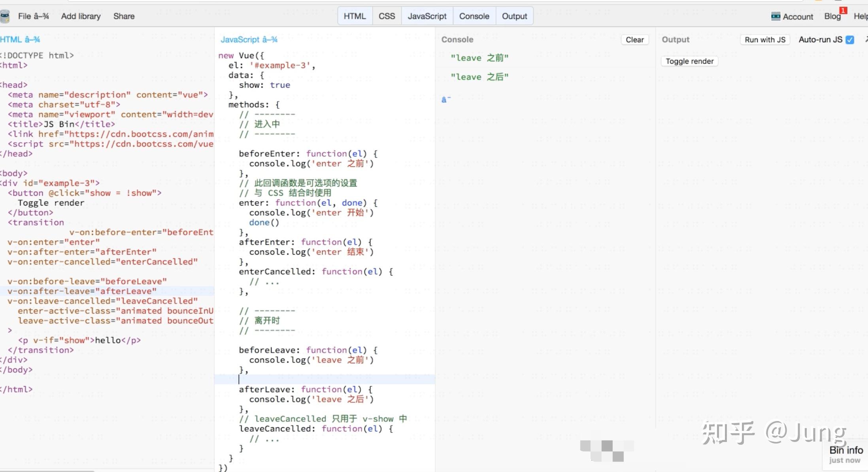
Task: Click the JS Bin logo icon
Action: [x=5, y=16]
